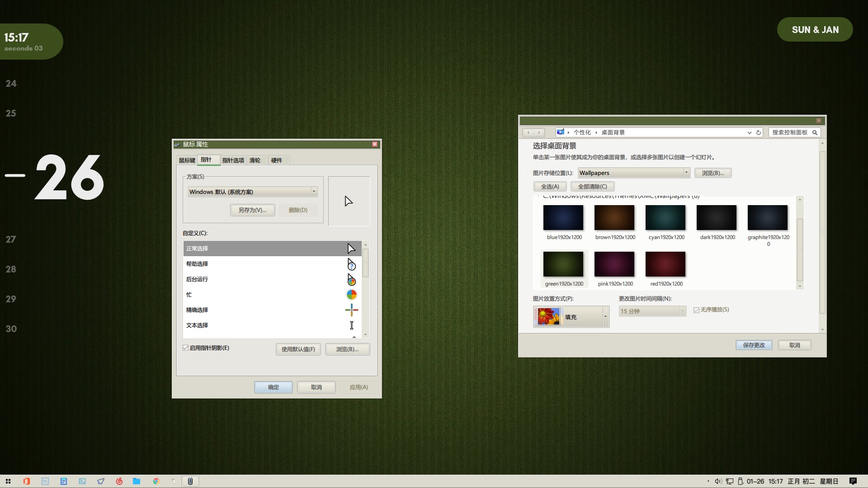868x488 pixels.
Task: Select the red1920x1200 wallpaper thumbnail
Action: click(x=665, y=264)
